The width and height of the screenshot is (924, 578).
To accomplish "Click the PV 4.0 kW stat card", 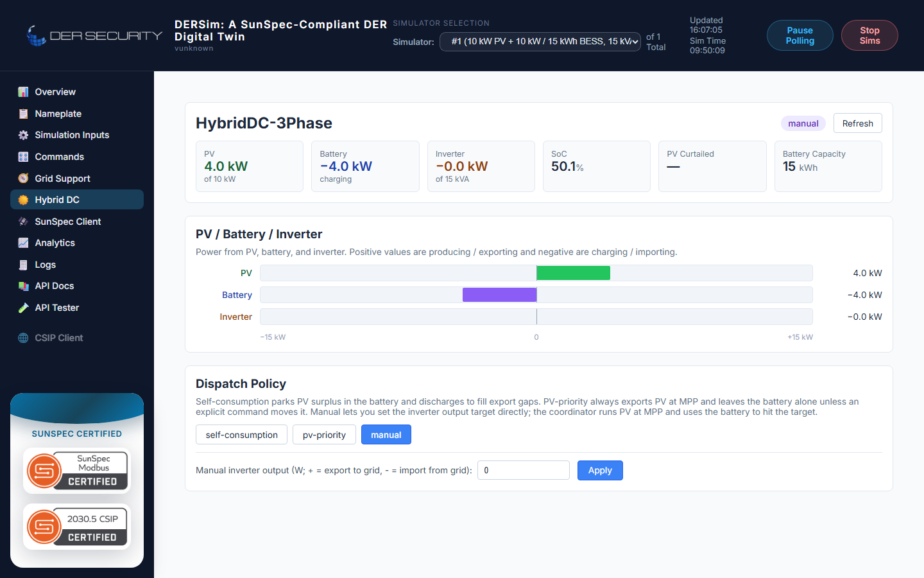I will (x=250, y=166).
